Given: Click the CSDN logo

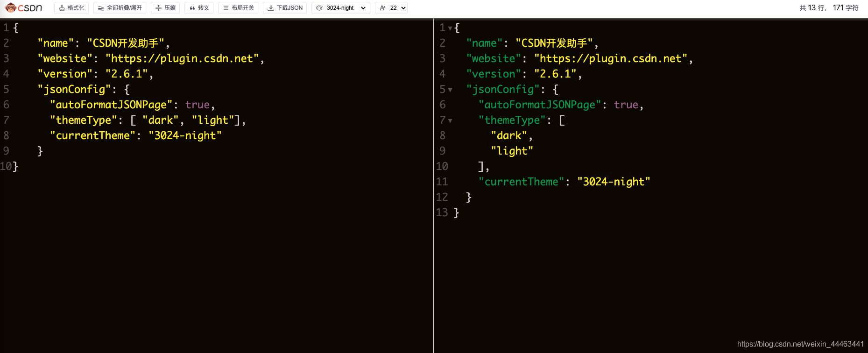Looking at the screenshot, I should (23, 8).
